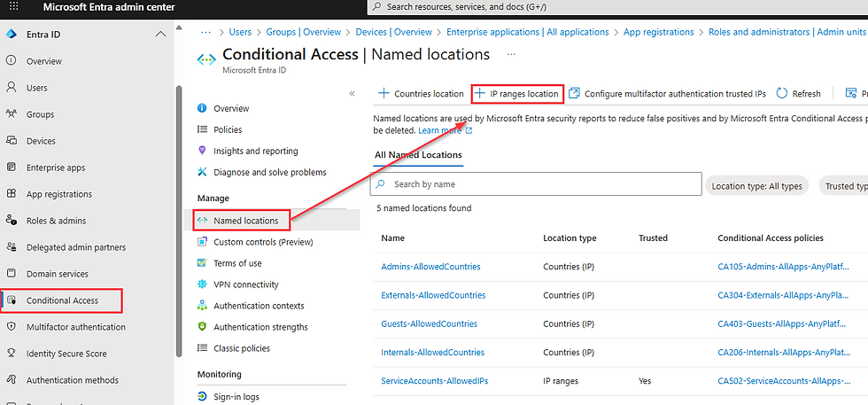This screenshot has width=868, height=405.
Task: Click the Devices monitor icon
Action: click(11, 141)
